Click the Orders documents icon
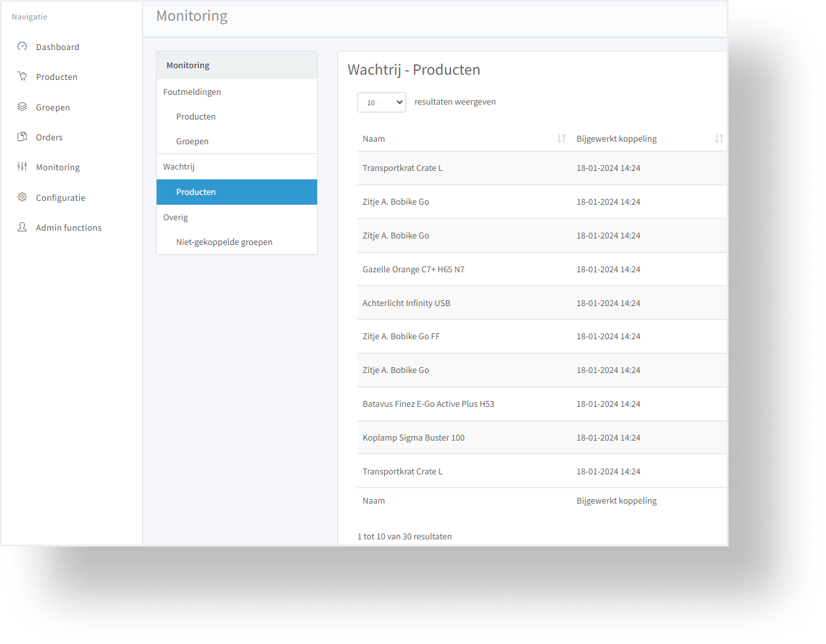 [x=22, y=136]
